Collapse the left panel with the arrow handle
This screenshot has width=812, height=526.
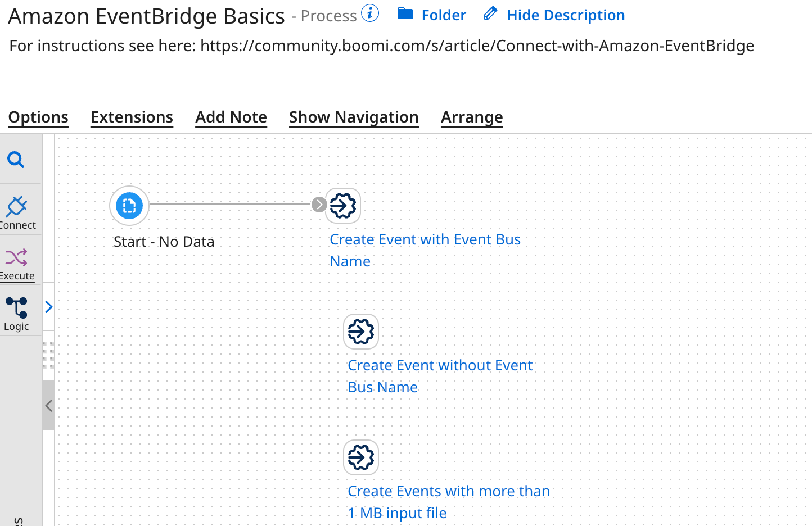48,405
